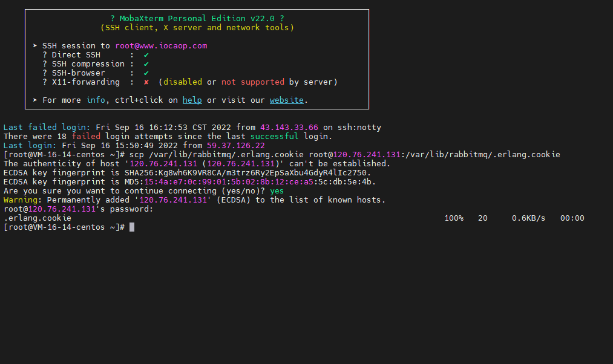Click the root@www.iocaop.com session address

point(161,46)
